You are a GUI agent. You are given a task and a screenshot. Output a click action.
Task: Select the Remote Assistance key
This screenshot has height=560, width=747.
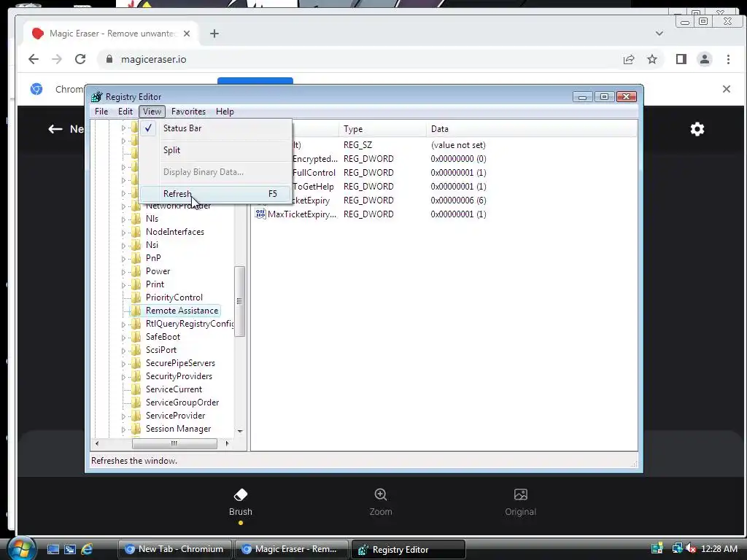point(182,311)
